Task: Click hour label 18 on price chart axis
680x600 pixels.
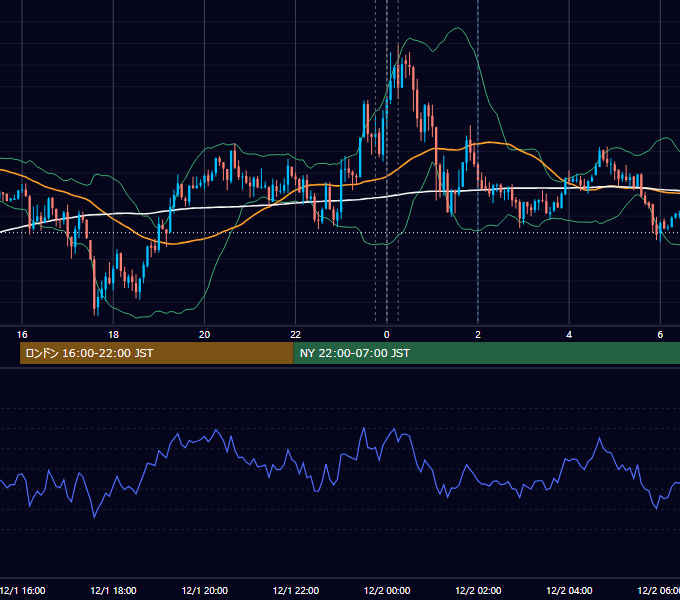Action: tap(113, 335)
